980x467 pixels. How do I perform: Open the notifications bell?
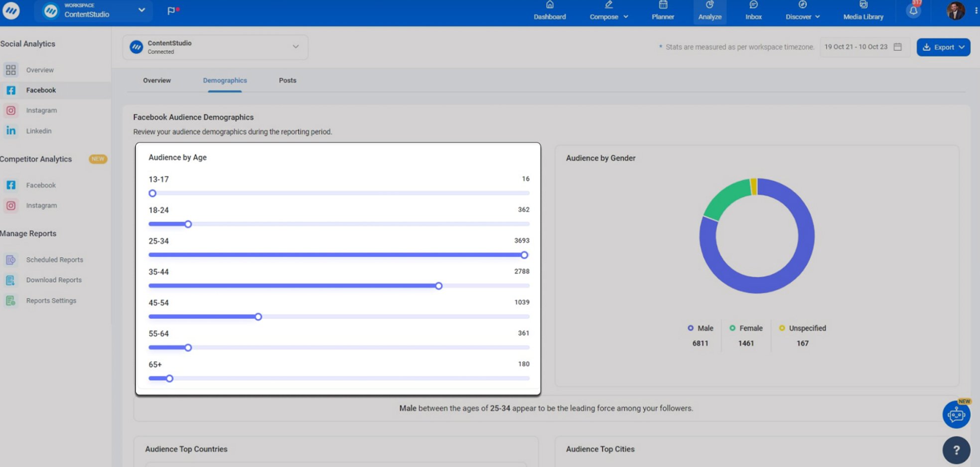(913, 10)
